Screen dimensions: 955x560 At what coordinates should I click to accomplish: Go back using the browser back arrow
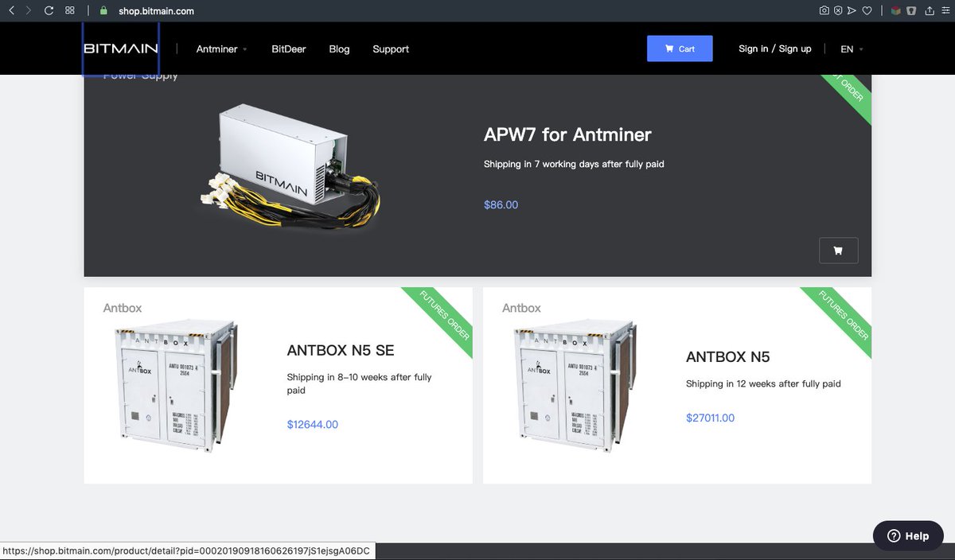point(11,11)
